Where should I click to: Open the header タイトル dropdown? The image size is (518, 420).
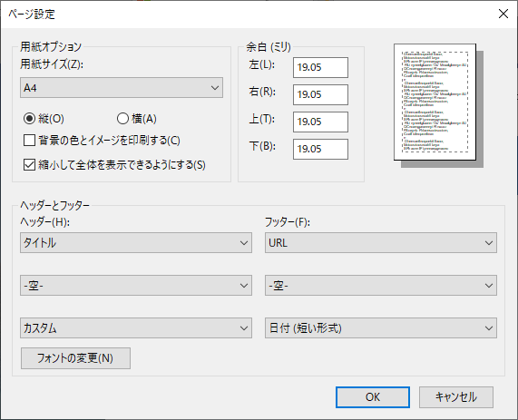point(136,243)
